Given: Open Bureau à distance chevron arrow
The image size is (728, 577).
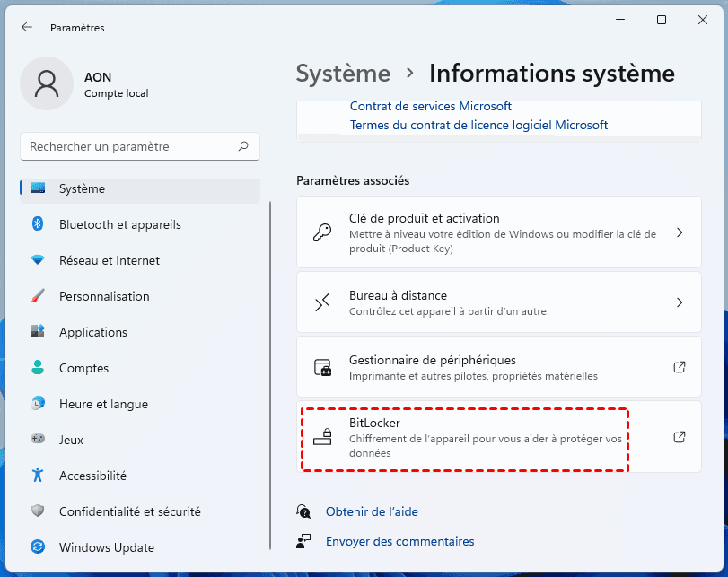Looking at the screenshot, I should tap(680, 302).
